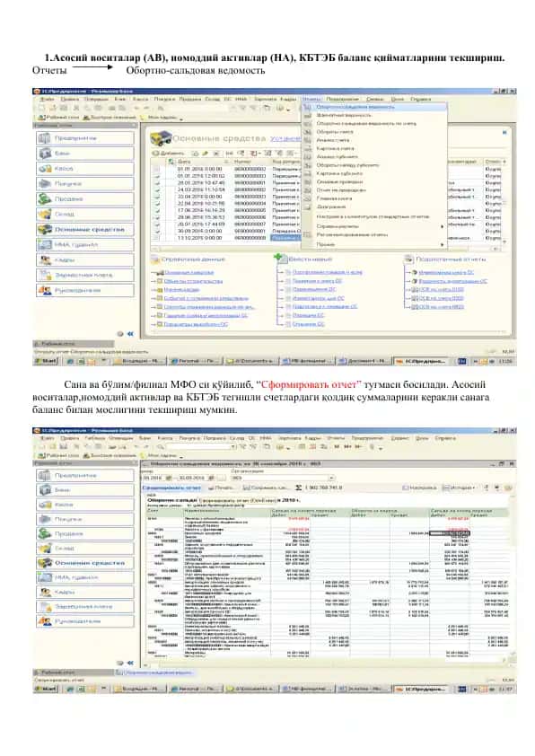Click the report table vertical scrollbar
Viewport: 535px width, 756px height.
[x=512, y=578]
